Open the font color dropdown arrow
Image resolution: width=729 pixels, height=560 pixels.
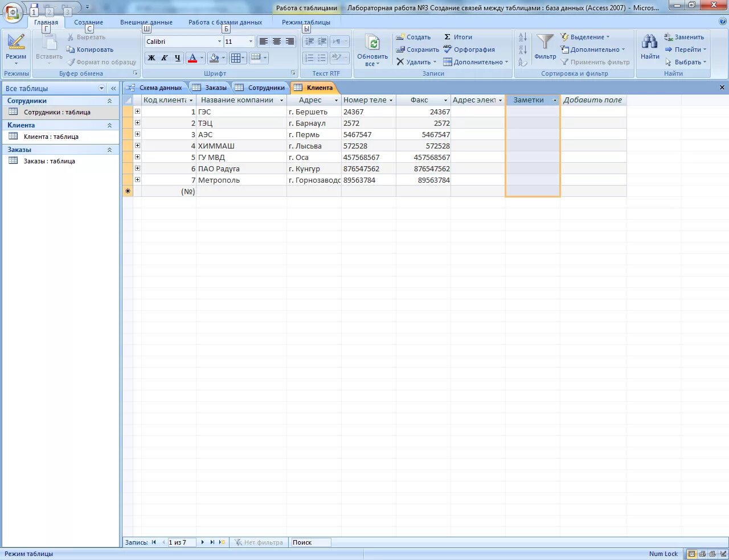click(x=202, y=57)
